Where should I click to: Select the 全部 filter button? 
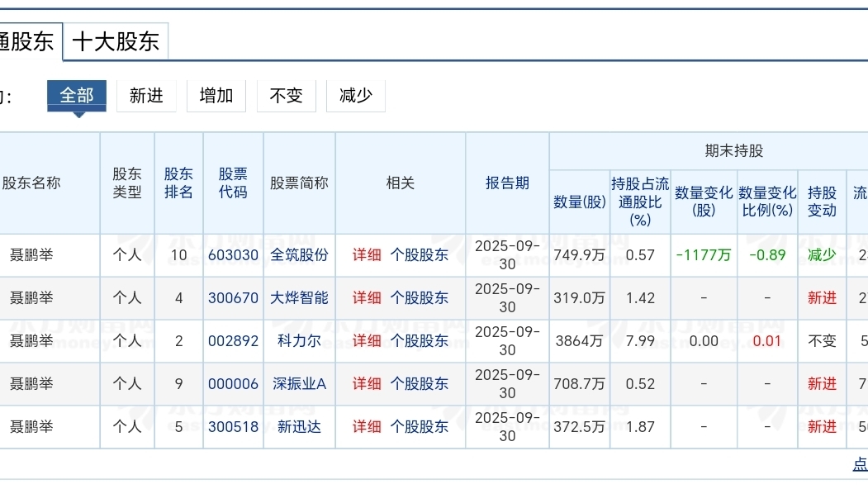(76, 96)
